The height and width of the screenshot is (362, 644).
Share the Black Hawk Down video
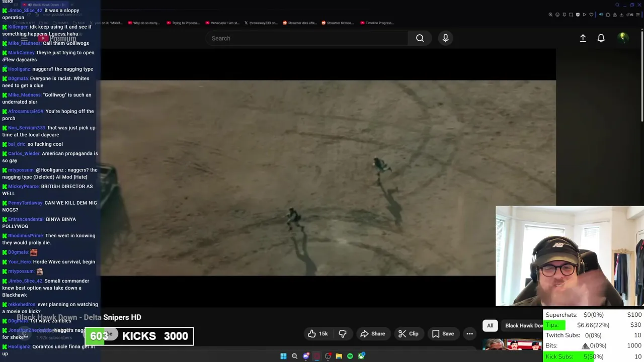[x=373, y=334]
